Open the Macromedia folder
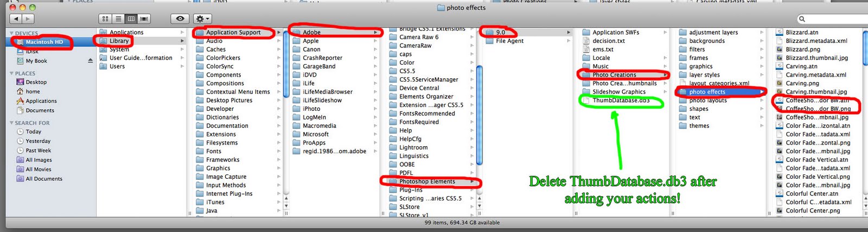Image resolution: width=868 pixels, height=232 pixels. click(319, 126)
